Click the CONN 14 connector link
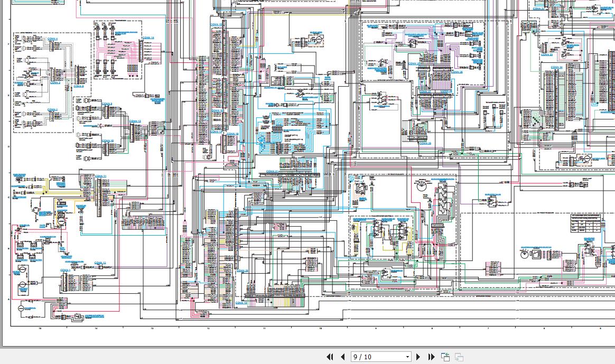The image size is (615, 364). pyautogui.click(x=148, y=38)
